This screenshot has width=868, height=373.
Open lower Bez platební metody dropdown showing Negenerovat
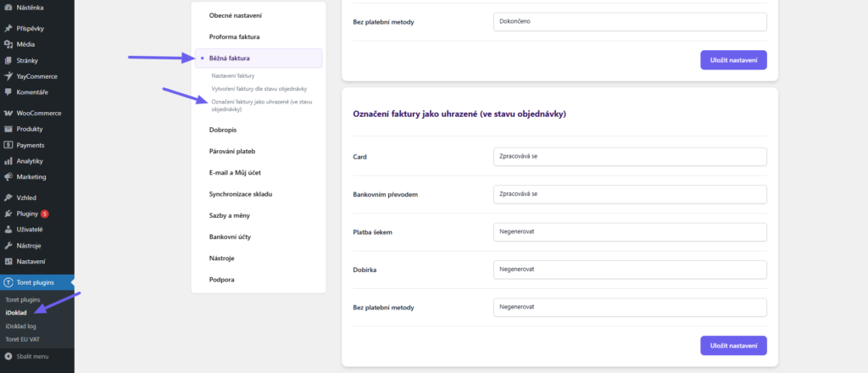pos(630,307)
